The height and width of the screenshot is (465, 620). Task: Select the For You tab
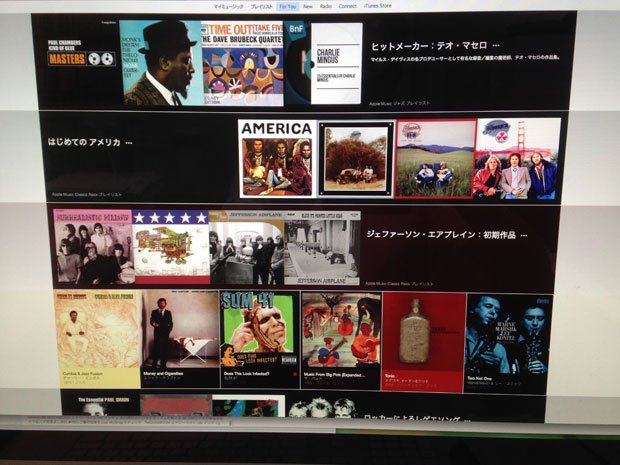[x=287, y=7]
